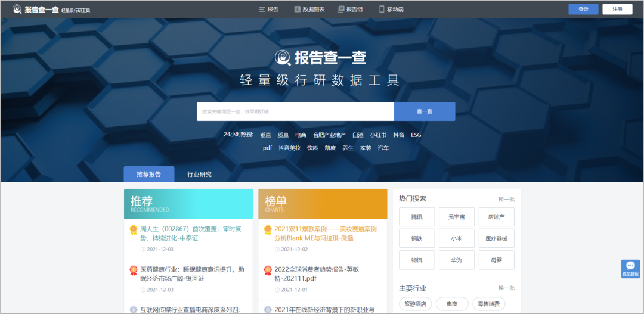Click the gold medal icon beside 周大生 report
Image resolution: width=644 pixels, height=314 pixels.
(x=134, y=229)
